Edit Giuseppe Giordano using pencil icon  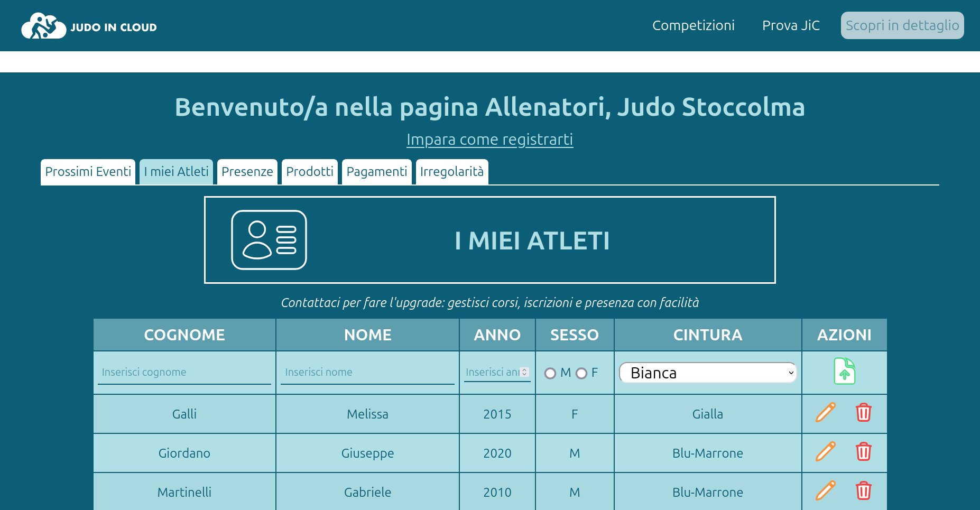click(825, 452)
